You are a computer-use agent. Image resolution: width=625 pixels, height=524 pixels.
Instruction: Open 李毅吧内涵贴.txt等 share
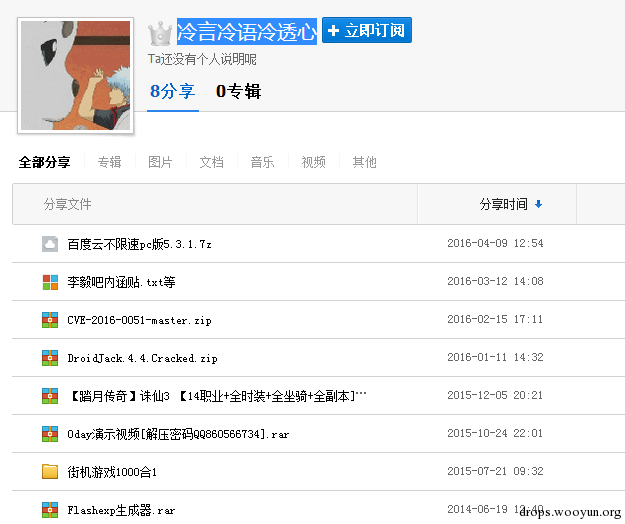(x=121, y=282)
